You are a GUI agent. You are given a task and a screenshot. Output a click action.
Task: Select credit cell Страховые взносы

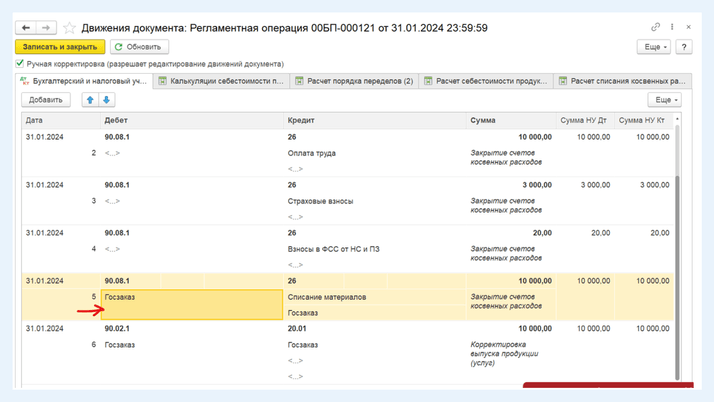coord(320,201)
